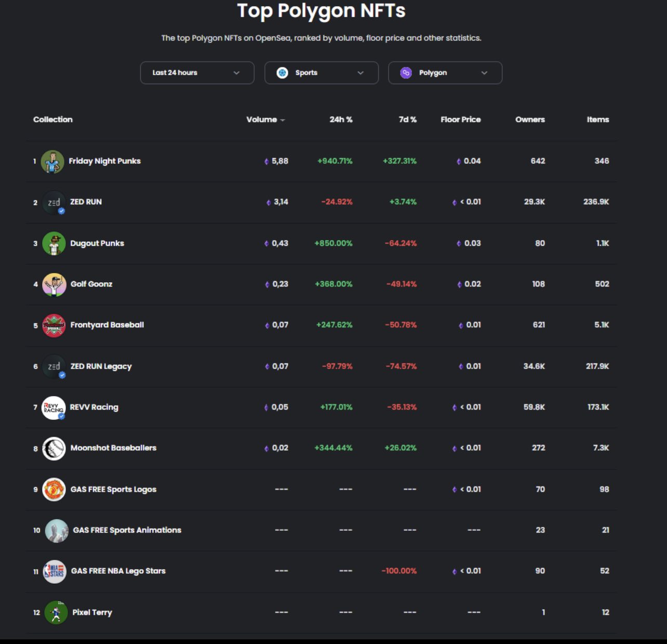Click the Collection column header
This screenshot has height=644, width=667.
53,120
